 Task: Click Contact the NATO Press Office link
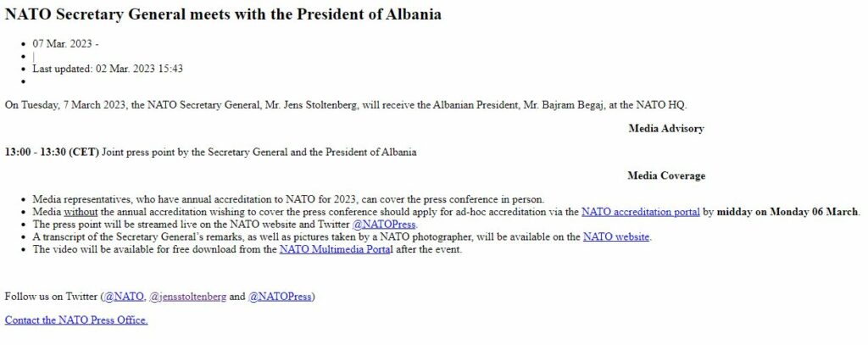[x=76, y=320]
